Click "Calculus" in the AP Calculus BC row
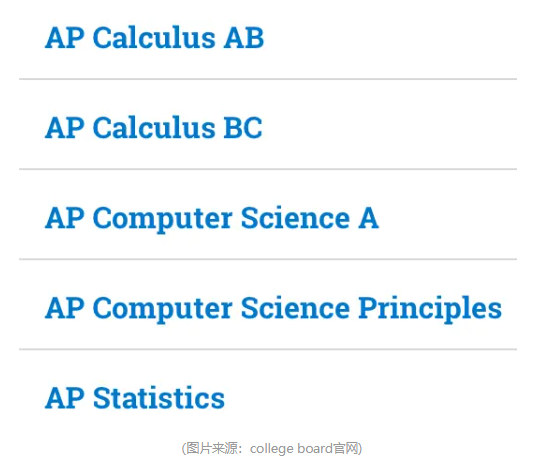The image size is (553, 463). [x=154, y=127]
